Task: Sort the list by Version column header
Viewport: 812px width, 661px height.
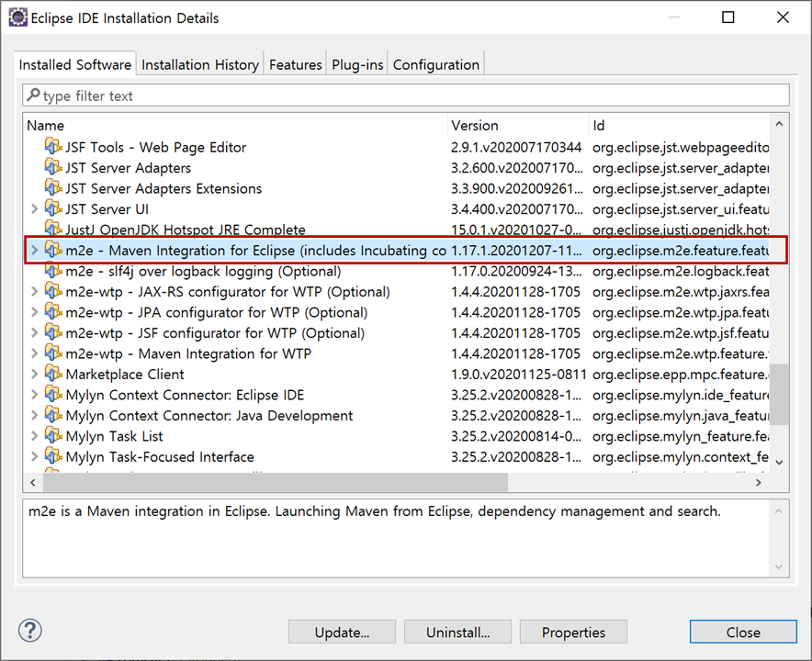Action: coord(518,125)
